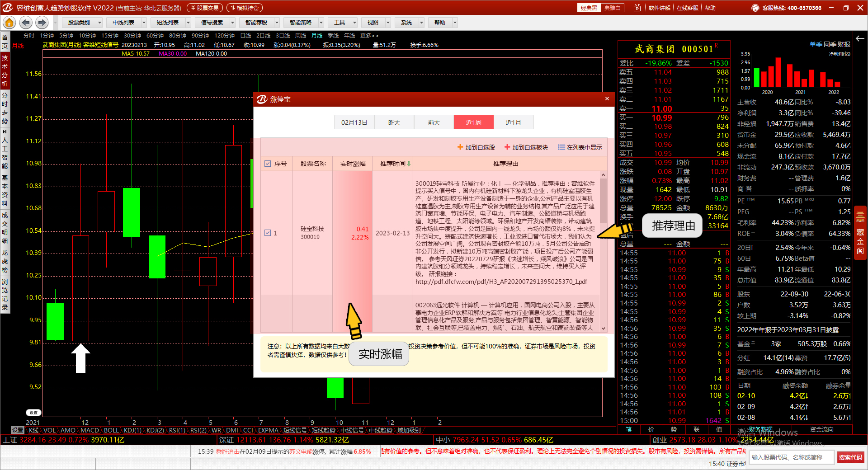Click the 容维 logo in title bar
Screen dimensions: 868x470
coord(8,8)
